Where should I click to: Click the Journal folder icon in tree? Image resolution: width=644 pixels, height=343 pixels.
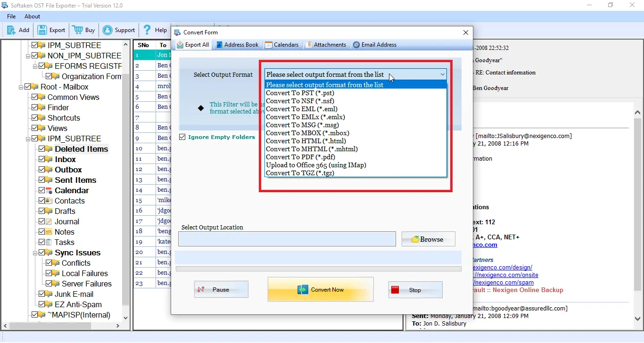coord(49,221)
